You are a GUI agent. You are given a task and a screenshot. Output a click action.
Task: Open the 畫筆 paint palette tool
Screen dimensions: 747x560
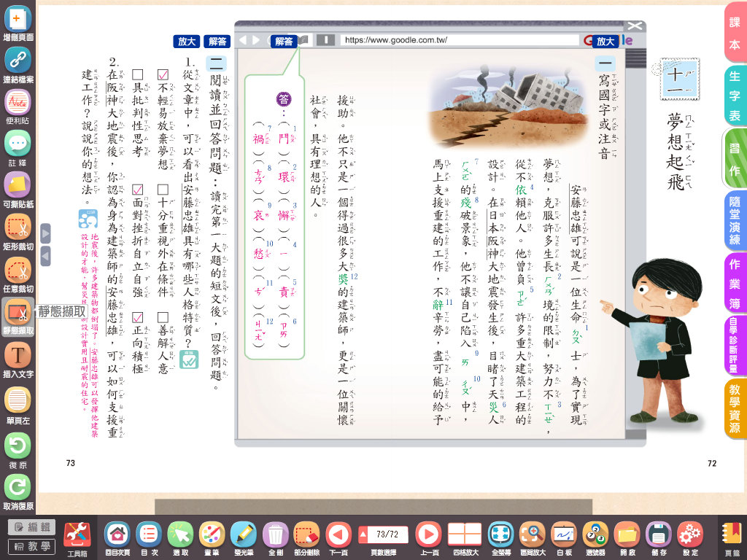point(212,539)
